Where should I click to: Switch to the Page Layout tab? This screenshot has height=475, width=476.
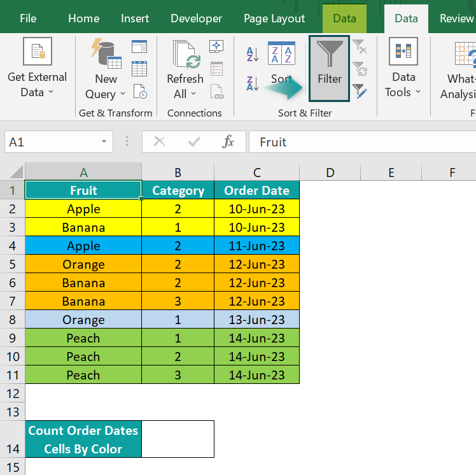click(274, 18)
